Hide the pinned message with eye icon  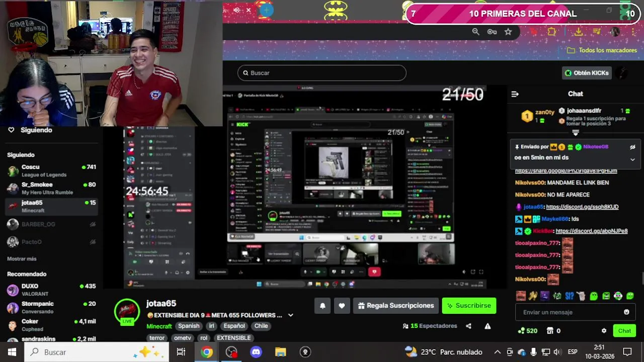[x=632, y=147]
